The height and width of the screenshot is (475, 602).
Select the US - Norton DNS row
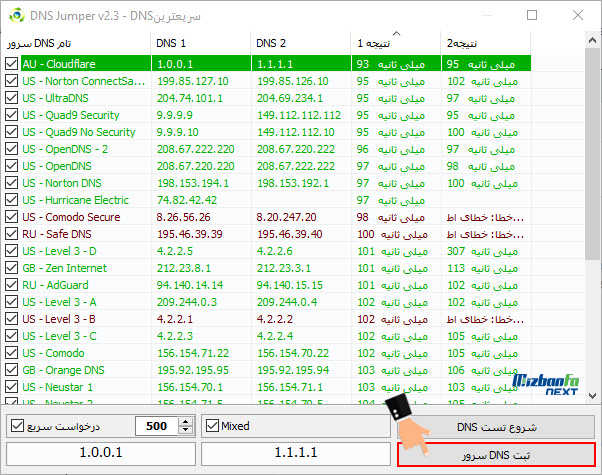tap(268, 183)
